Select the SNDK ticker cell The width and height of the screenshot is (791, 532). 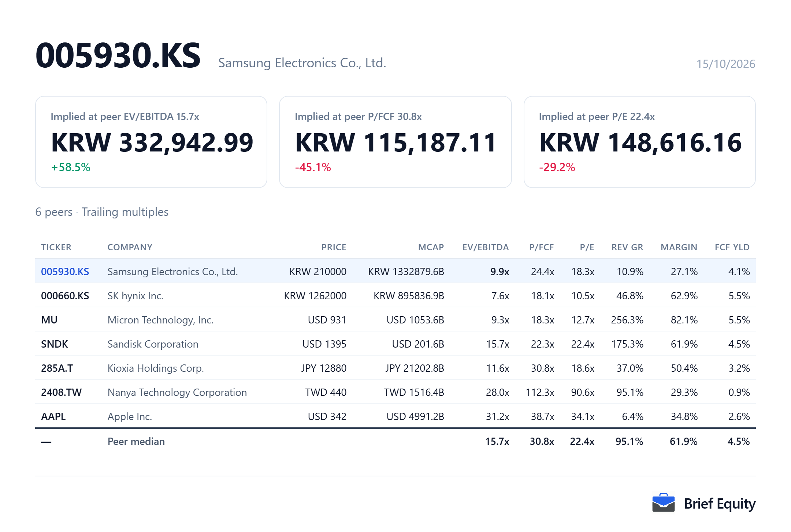[55, 344]
